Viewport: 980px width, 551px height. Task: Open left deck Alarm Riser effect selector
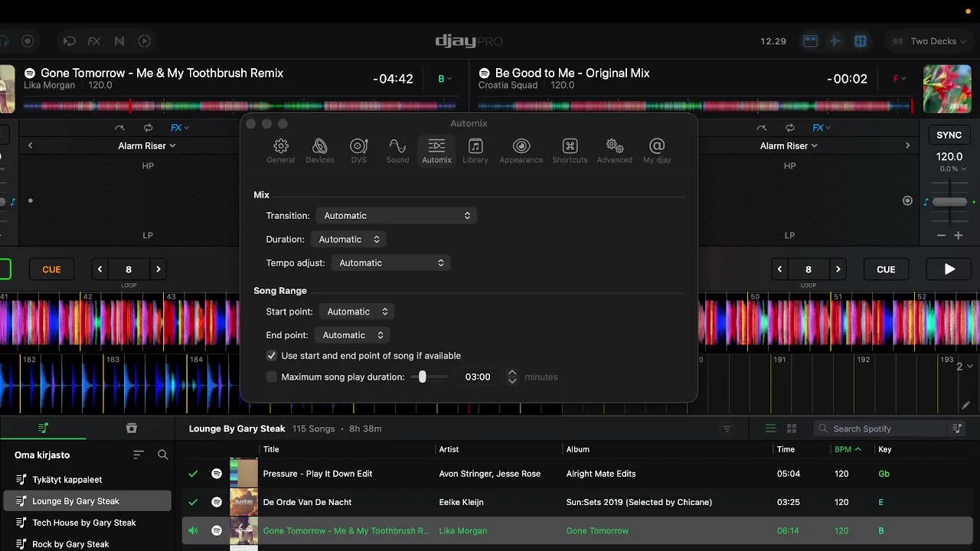click(x=146, y=145)
